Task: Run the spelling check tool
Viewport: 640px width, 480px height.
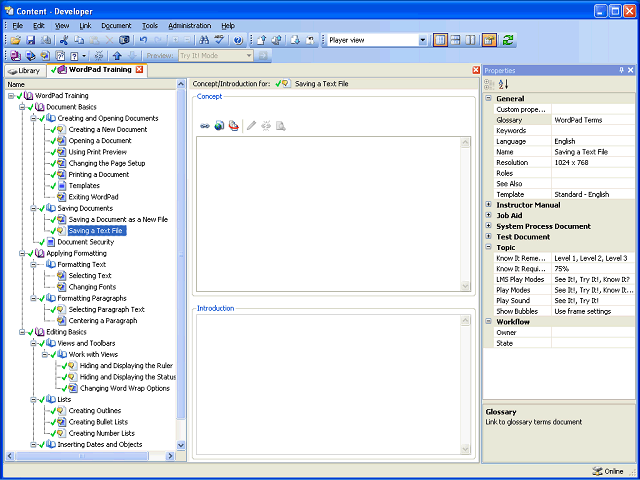Action: [219, 40]
